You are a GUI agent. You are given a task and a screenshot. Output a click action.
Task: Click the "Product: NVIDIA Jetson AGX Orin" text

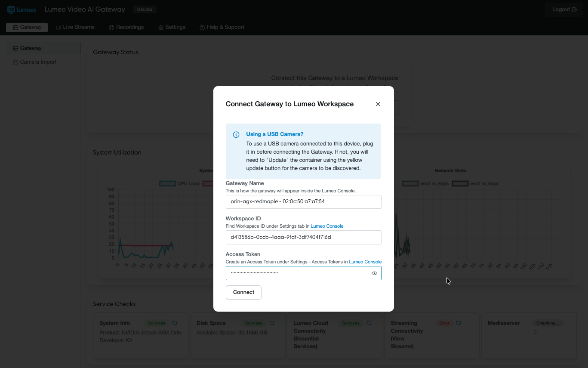point(140,333)
